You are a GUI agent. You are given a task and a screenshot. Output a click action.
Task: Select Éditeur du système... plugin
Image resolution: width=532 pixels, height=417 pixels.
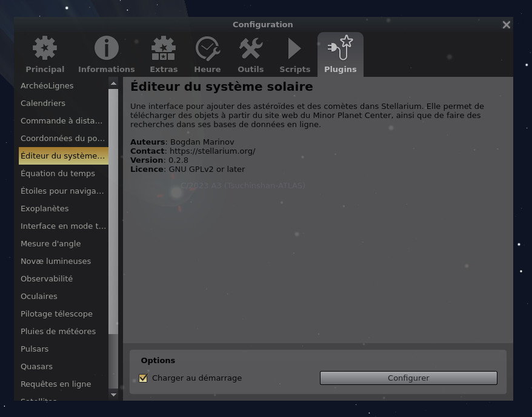click(x=64, y=156)
